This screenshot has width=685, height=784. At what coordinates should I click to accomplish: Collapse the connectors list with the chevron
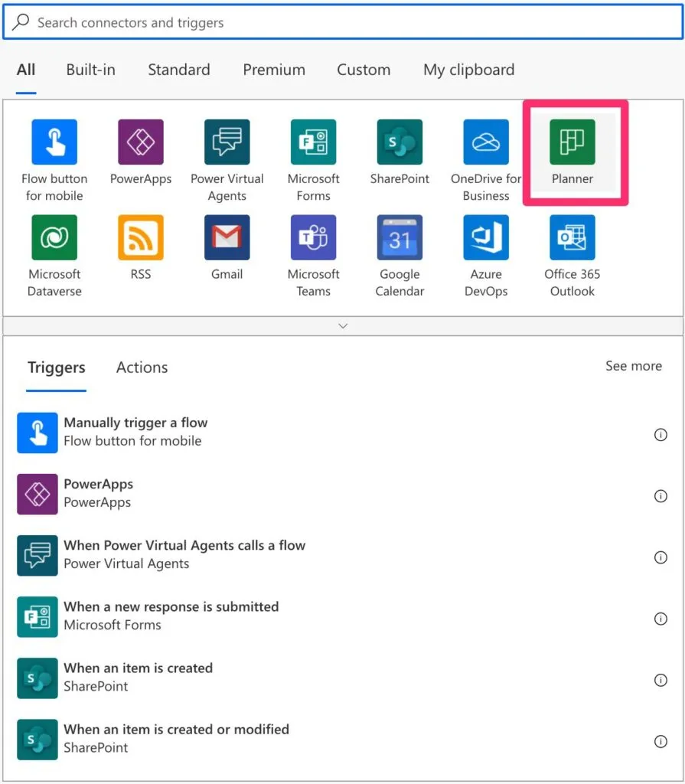(x=343, y=325)
